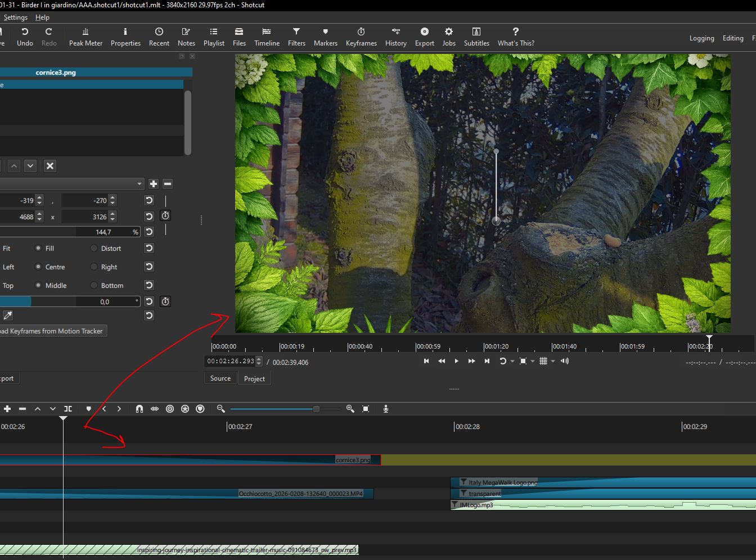The image size is (756, 560).
Task: Select the Distort size mode option
Action: click(94, 249)
